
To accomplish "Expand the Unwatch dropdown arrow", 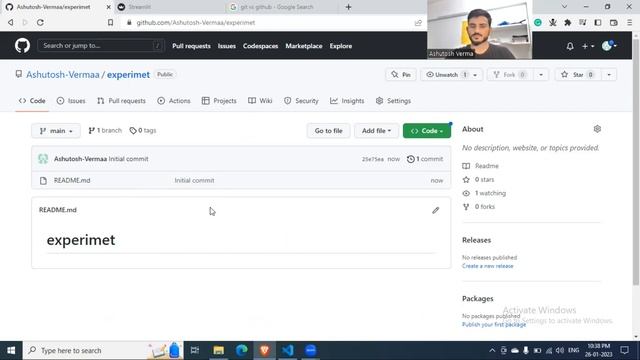I will [475, 75].
